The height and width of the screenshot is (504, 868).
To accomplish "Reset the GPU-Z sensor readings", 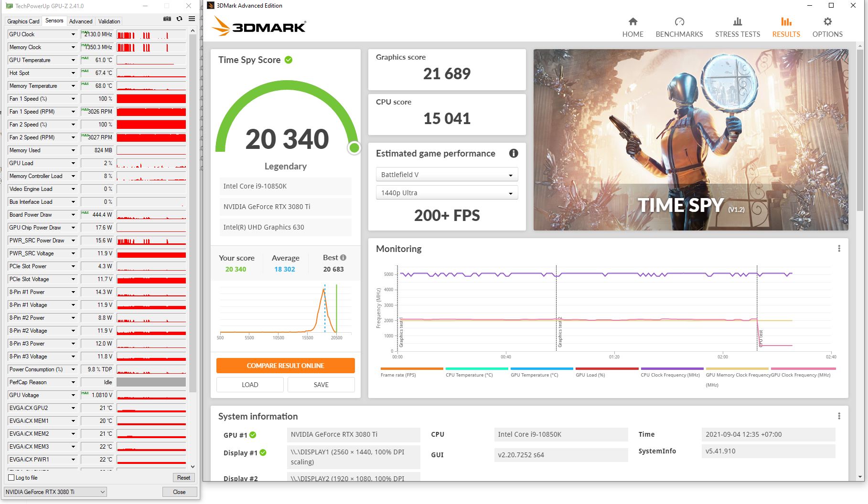I will [x=183, y=478].
